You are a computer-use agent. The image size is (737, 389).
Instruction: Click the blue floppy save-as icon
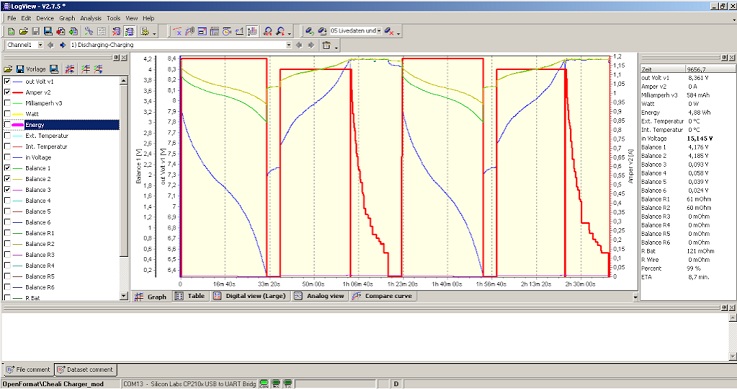click(48, 31)
